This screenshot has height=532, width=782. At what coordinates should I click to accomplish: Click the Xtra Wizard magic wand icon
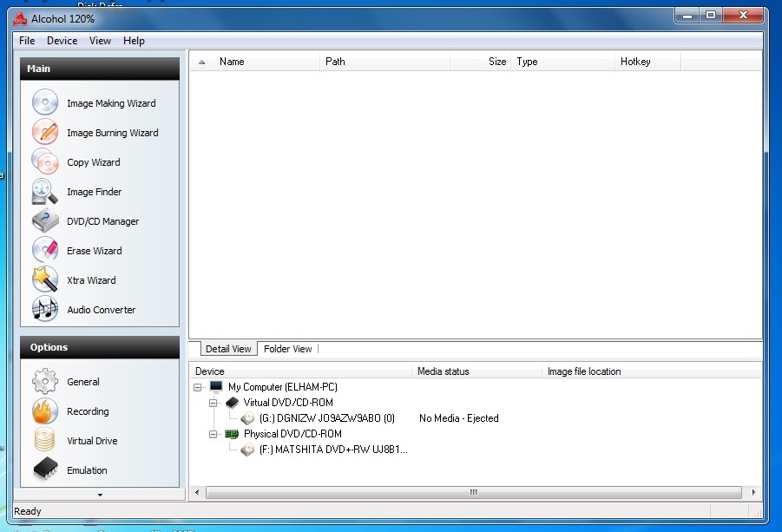pos(45,279)
